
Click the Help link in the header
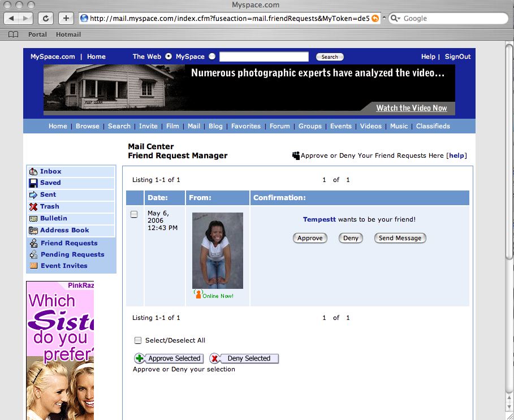[x=428, y=57]
